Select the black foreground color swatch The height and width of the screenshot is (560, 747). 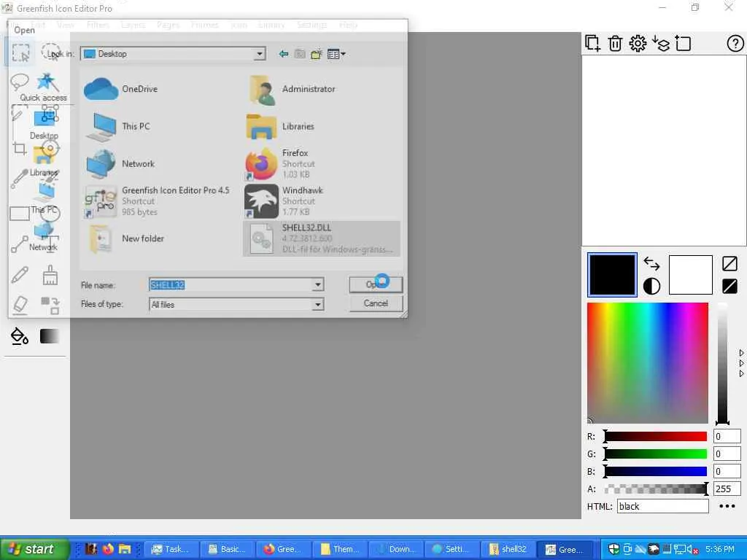click(x=612, y=275)
